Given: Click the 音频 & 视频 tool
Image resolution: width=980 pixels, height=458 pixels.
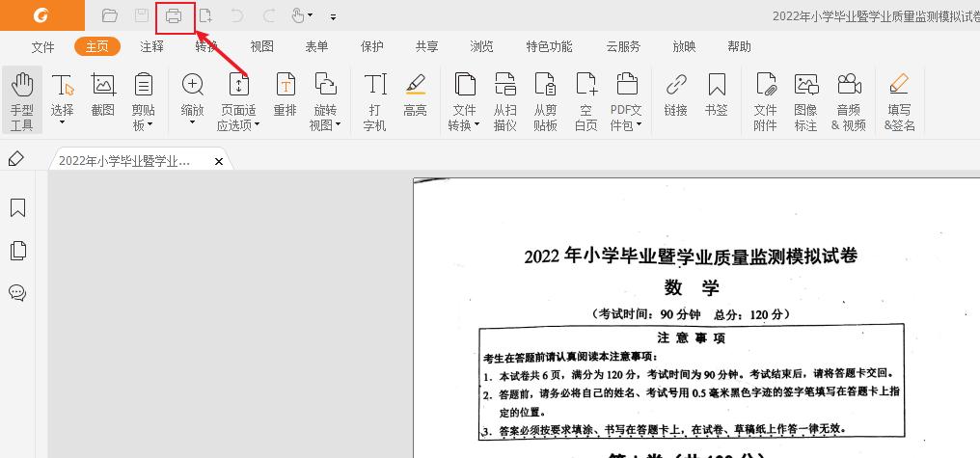Looking at the screenshot, I should click(849, 101).
